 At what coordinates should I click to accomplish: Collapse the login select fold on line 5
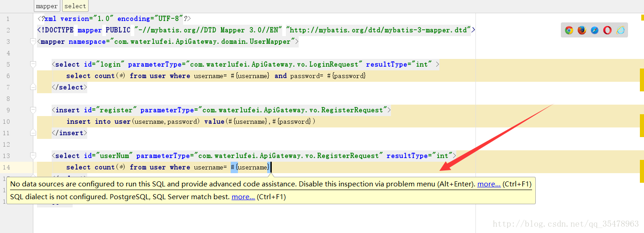(x=33, y=64)
